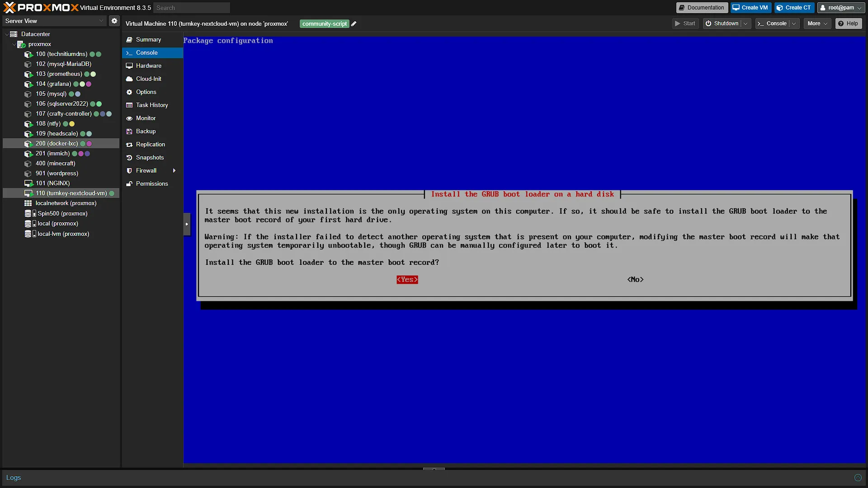
Task: Open the Permissions panel
Action: 152,183
